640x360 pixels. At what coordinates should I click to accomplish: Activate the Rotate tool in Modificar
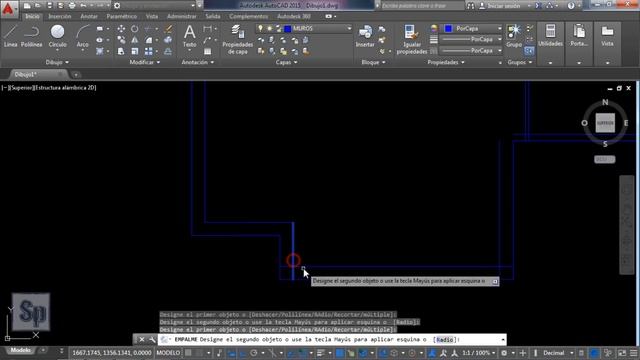[x=135, y=29]
